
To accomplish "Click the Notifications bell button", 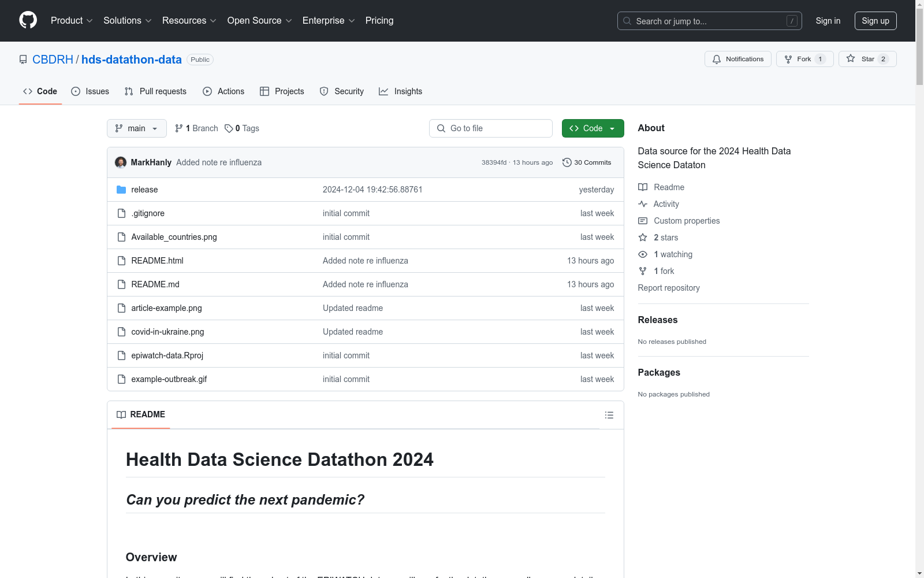I will pyautogui.click(x=737, y=59).
